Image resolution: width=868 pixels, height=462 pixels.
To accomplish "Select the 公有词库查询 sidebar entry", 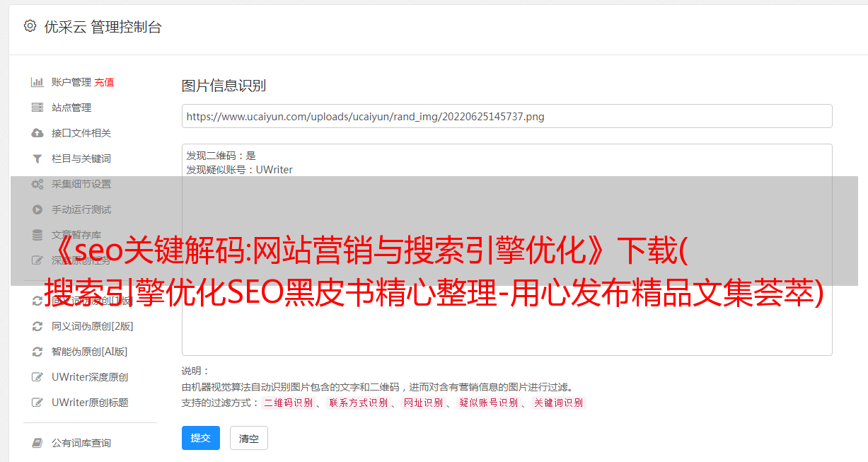I will 81,443.
